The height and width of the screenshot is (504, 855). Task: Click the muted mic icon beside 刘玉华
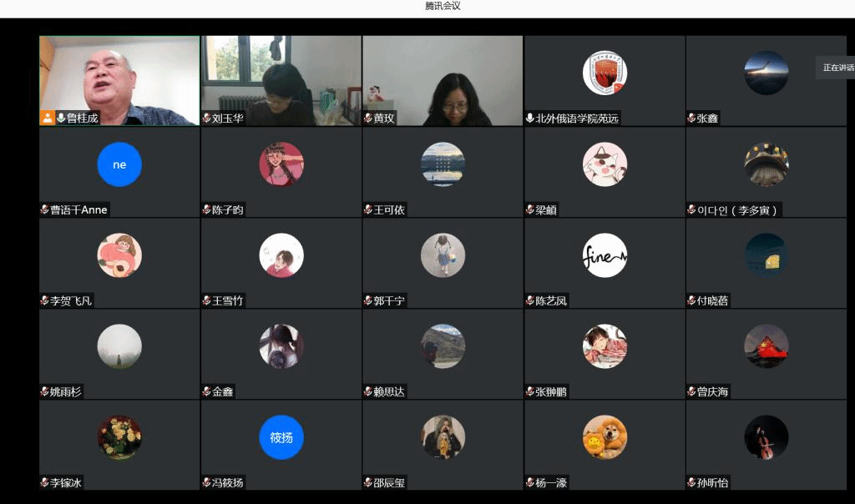[206, 118]
